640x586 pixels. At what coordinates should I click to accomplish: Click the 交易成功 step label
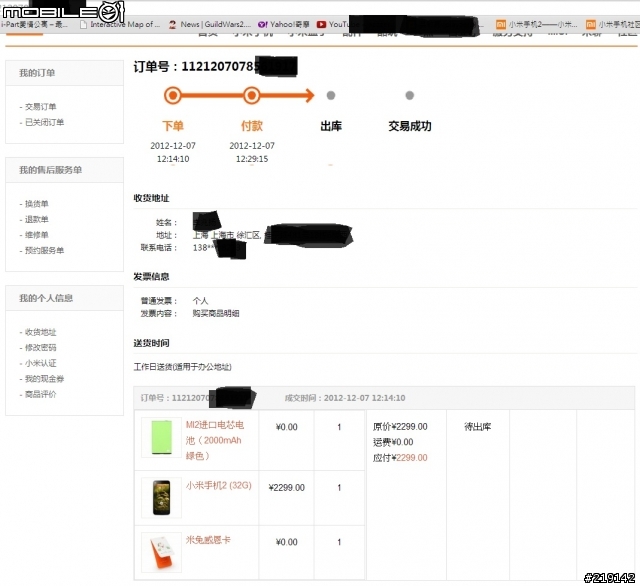coord(409,126)
